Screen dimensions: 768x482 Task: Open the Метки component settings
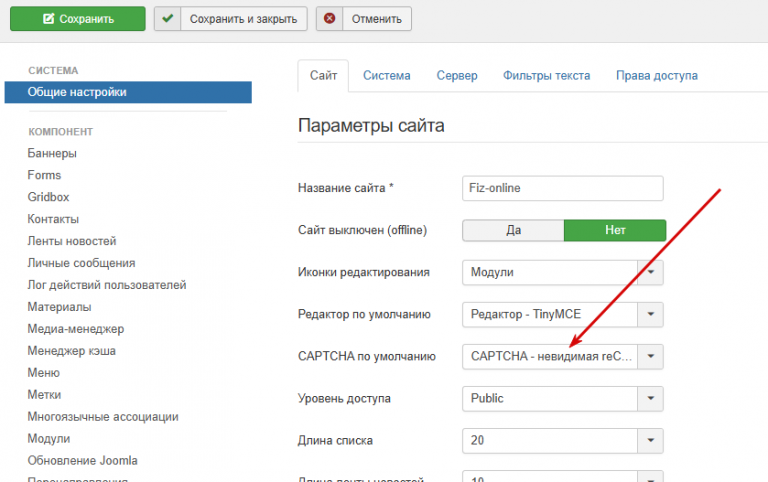click(x=44, y=395)
